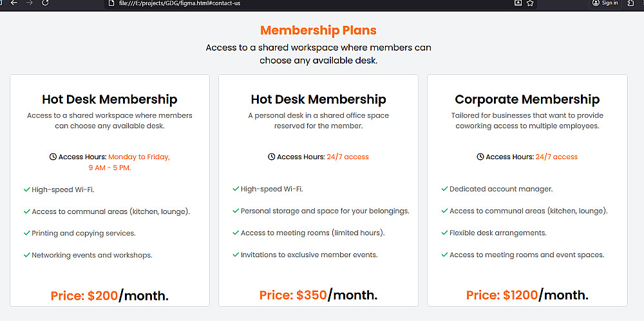Viewport: 644px width, 321px height.
Task: Click the $350/month price text
Action: tap(318, 295)
